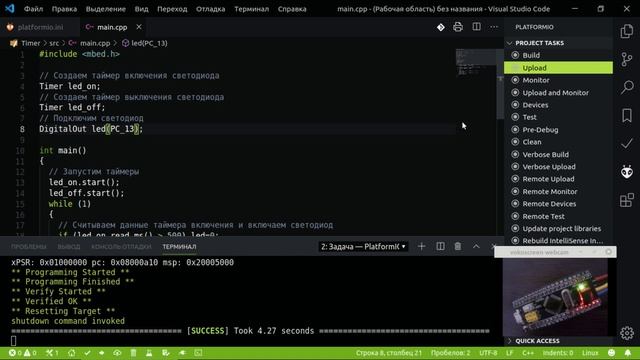Run the Rebuild IntelliSense Index task

(558, 241)
